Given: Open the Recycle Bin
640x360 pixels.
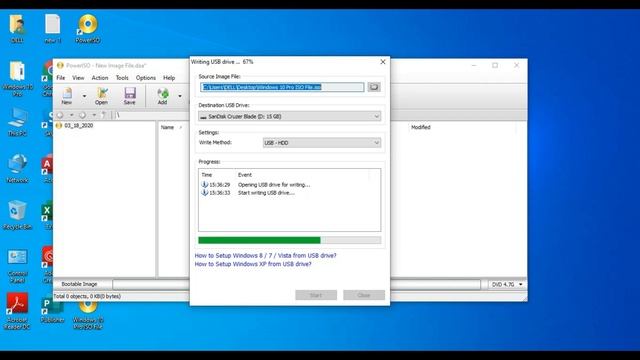Looking at the screenshot, I should click(x=17, y=215).
